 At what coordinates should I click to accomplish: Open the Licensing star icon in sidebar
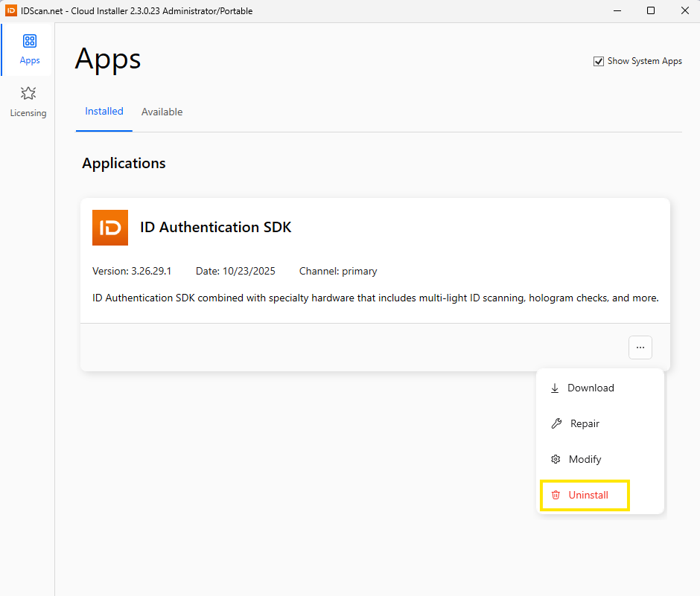(x=28, y=94)
